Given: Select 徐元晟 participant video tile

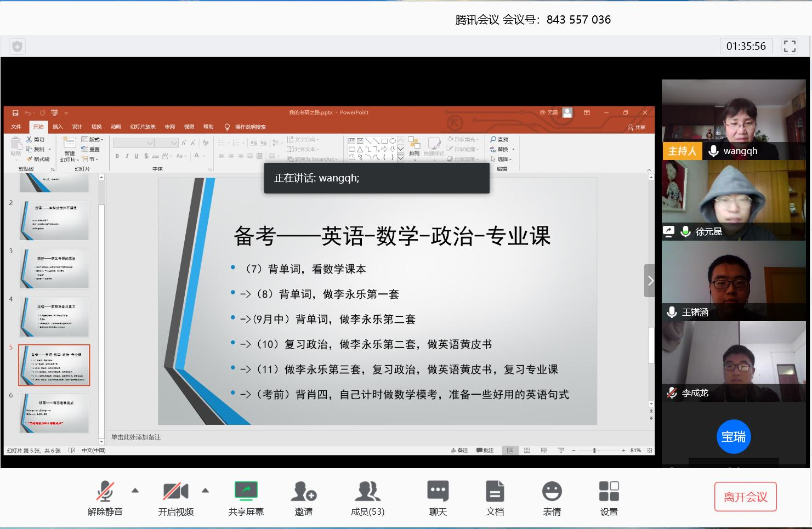Looking at the screenshot, I should click(x=733, y=200).
